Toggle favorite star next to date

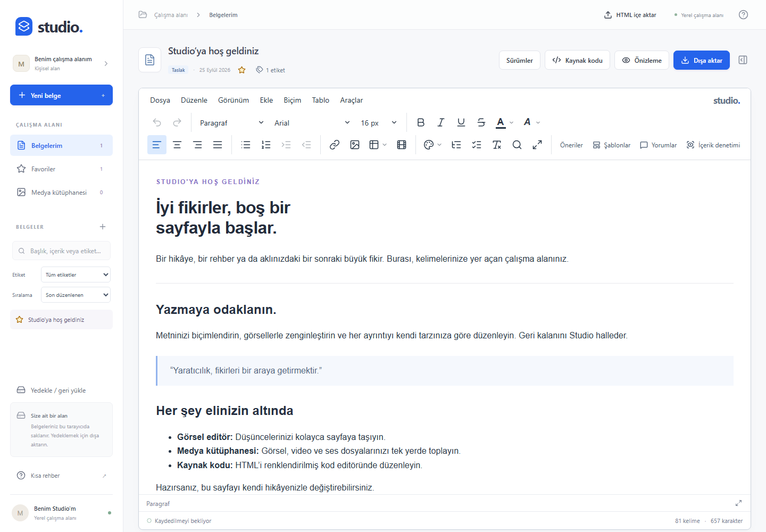point(242,70)
